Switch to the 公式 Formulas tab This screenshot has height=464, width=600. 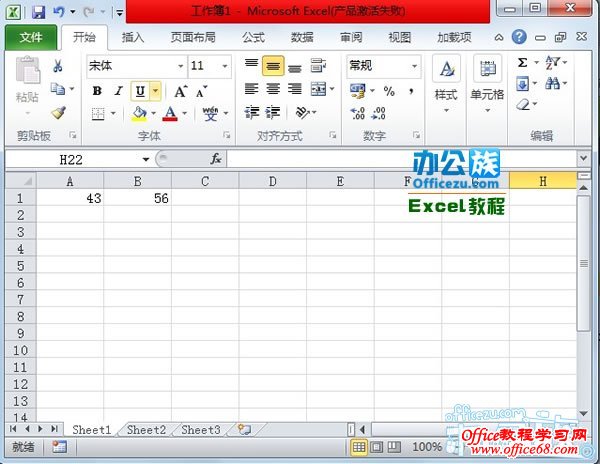253,37
